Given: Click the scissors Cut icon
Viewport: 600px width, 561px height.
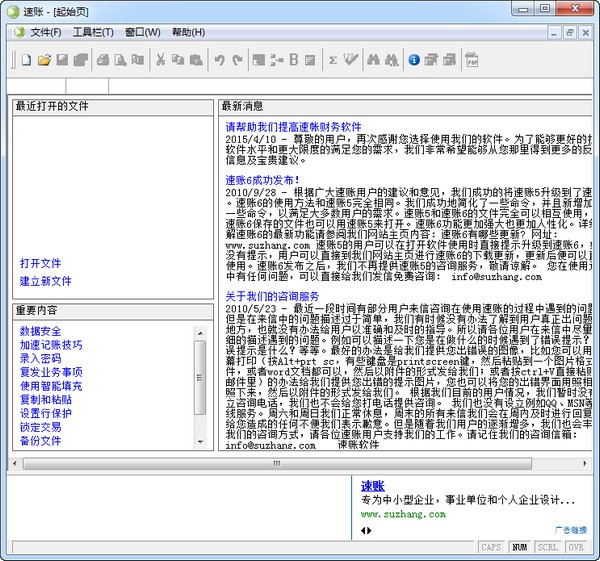Looking at the screenshot, I should coord(160,60).
